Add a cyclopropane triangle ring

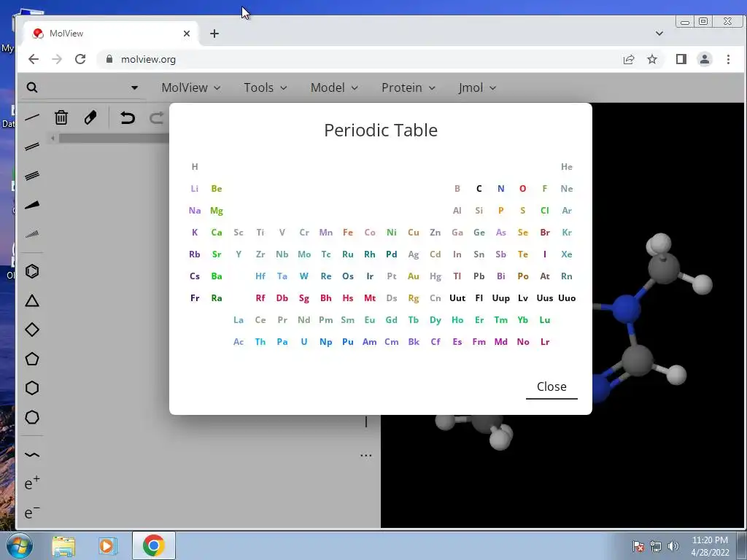[x=32, y=300]
